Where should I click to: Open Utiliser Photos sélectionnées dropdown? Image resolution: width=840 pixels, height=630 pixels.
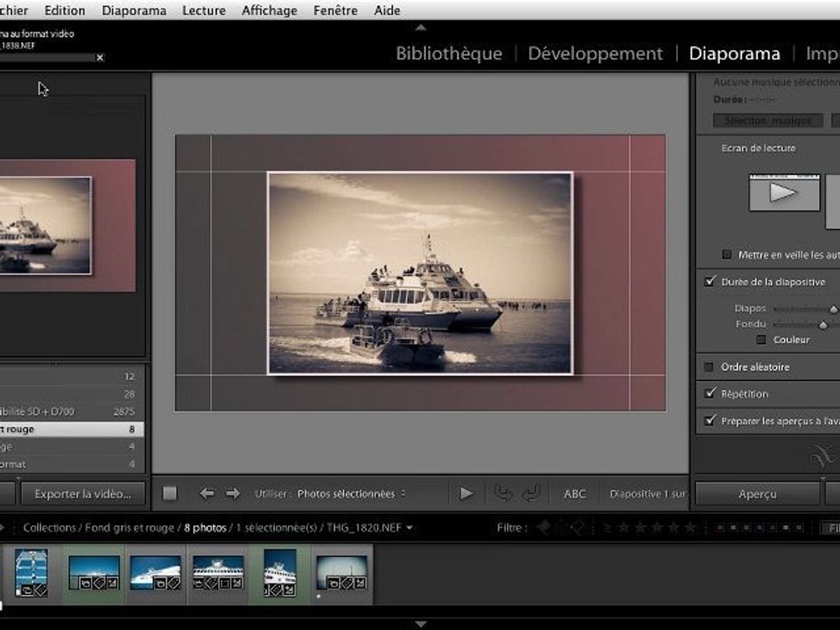(x=352, y=493)
